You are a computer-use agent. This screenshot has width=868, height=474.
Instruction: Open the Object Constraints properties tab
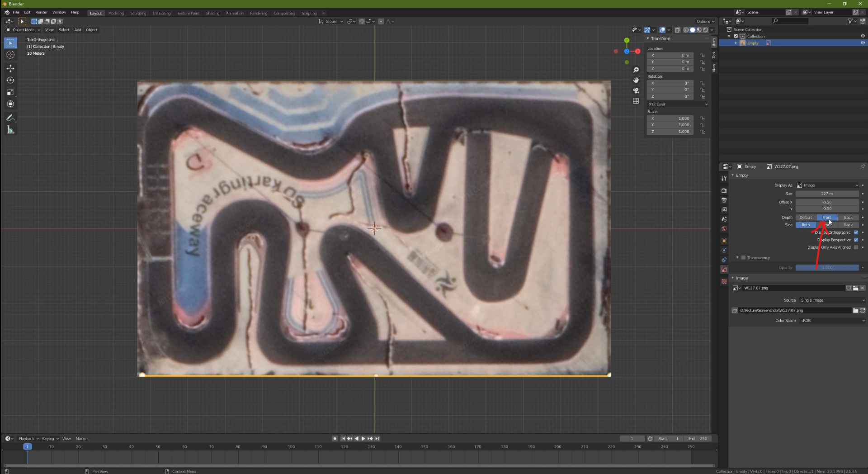click(724, 260)
